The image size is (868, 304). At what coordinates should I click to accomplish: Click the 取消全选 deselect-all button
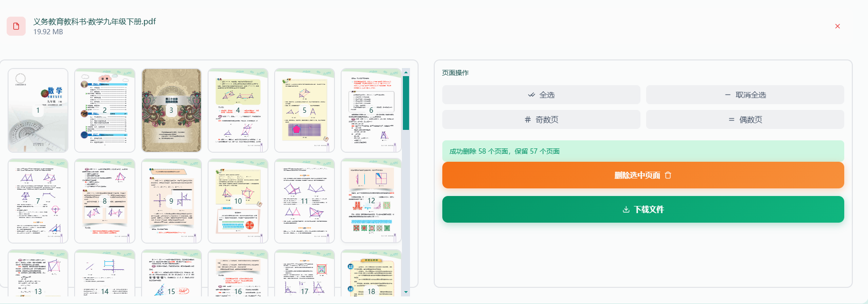(745, 95)
